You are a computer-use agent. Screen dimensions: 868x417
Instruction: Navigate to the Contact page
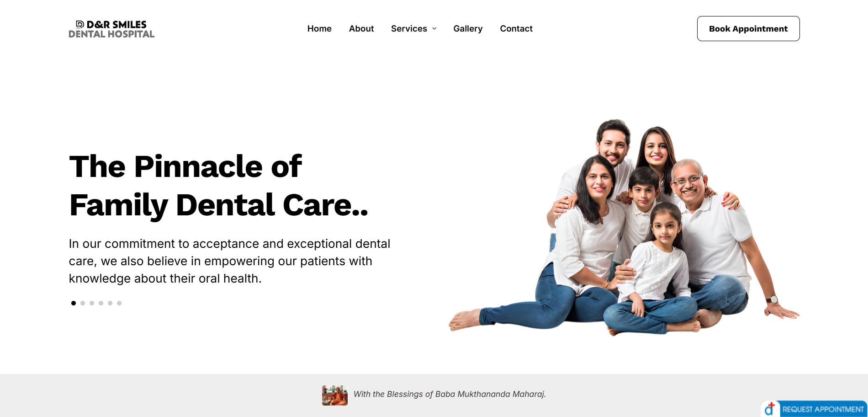pyautogui.click(x=516, y=28)
